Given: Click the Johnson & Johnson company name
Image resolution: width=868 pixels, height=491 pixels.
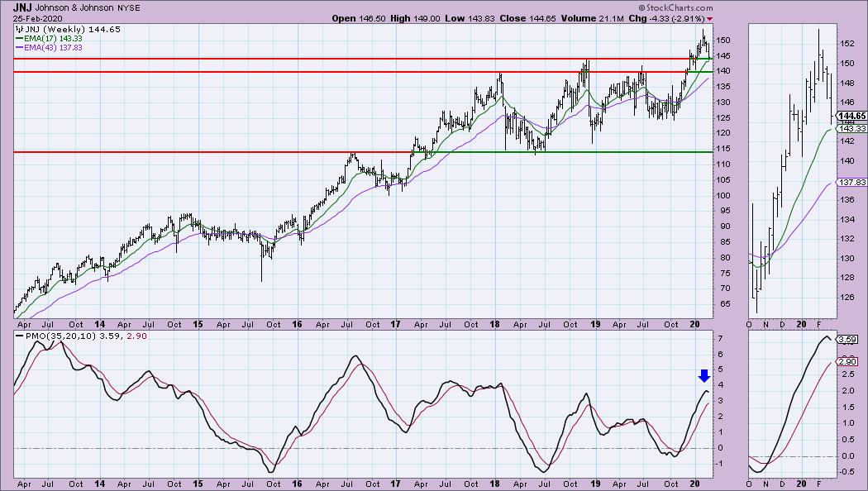Looking at the screenshot, I should point(74,8).
